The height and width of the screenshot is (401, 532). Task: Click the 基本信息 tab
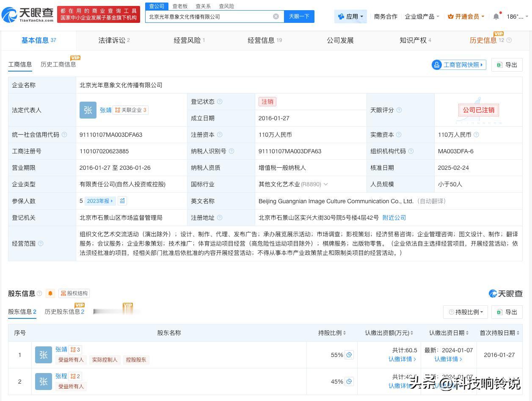(x=39, y=40)
